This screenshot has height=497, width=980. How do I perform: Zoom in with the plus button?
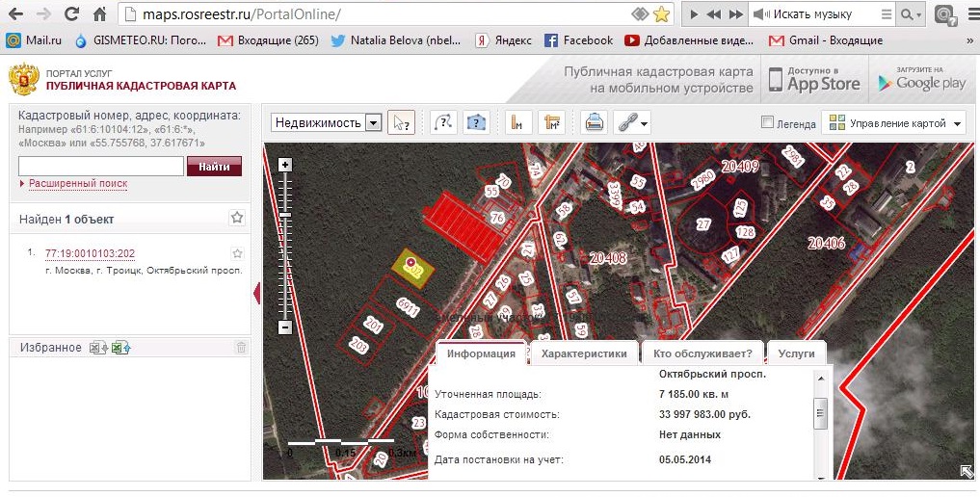pyautogui.click(x=285, y=165)
